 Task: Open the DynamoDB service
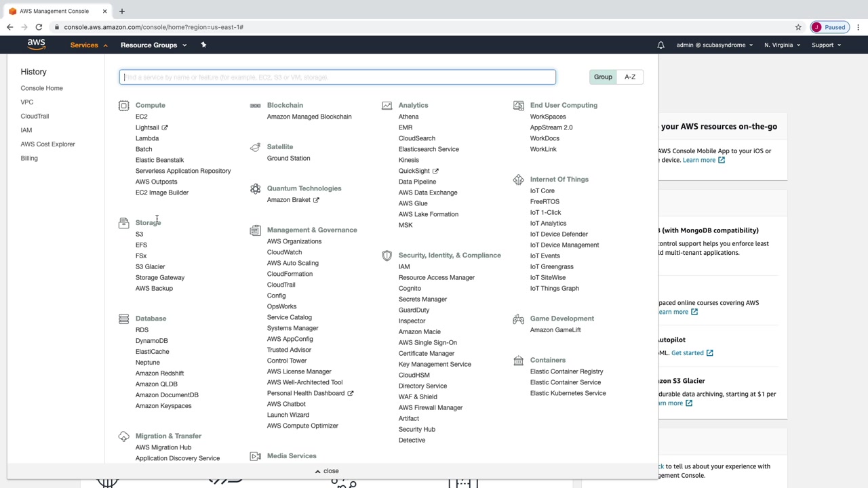click(151, 341)
